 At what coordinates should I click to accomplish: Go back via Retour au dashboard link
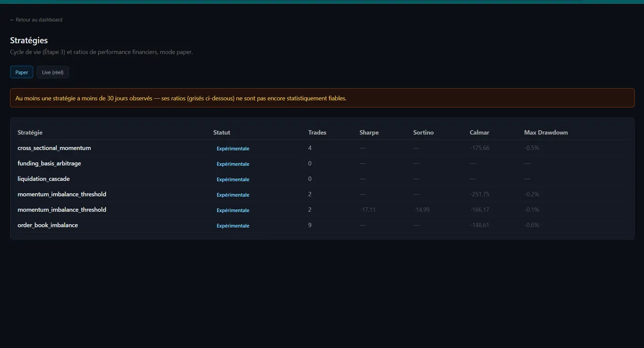36,20
